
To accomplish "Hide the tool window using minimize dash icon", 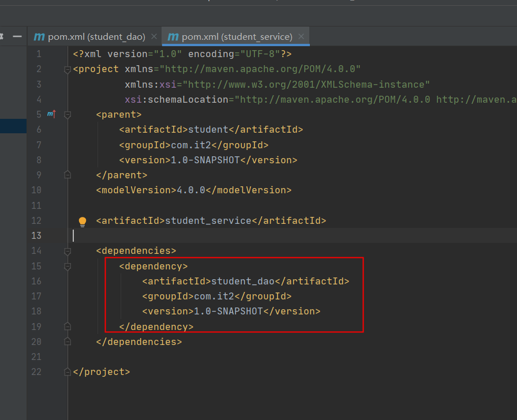I will click(17, 36).
